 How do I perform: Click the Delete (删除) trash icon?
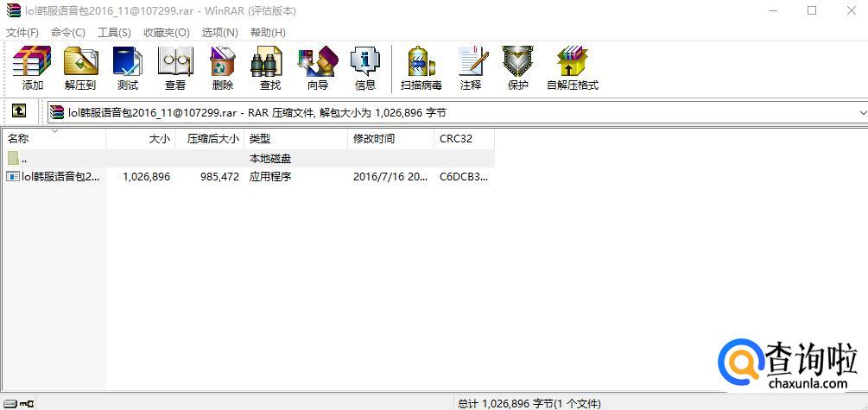223,68
